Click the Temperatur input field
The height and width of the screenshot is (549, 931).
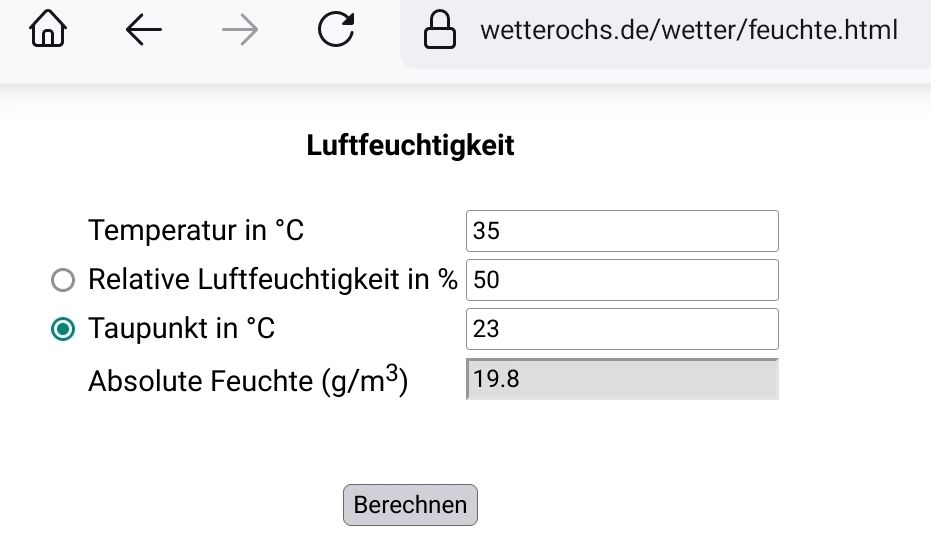[x=621, y=231]
